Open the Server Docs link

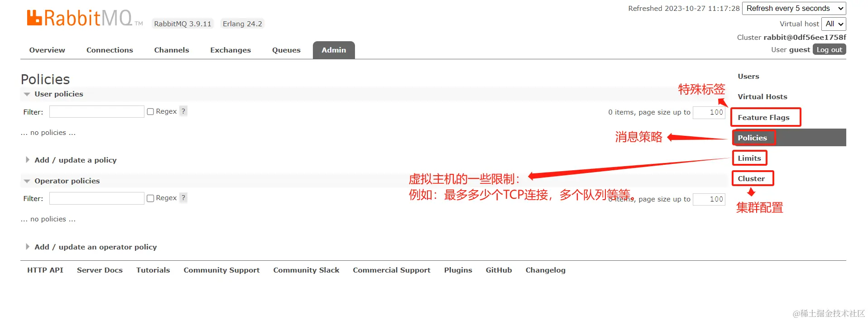point(100,270)
